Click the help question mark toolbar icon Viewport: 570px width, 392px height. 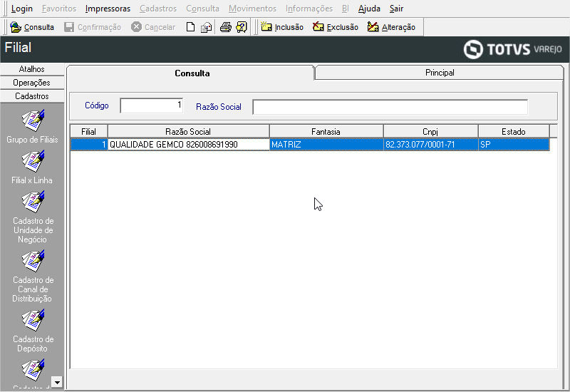click(x=242, y=27)
